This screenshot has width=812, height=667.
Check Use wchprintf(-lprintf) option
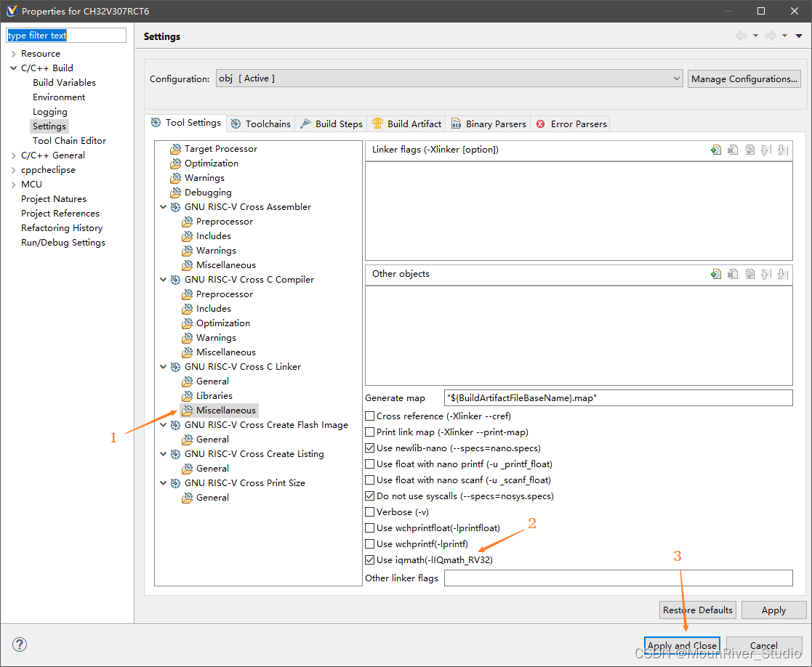(x=370, y=544)
